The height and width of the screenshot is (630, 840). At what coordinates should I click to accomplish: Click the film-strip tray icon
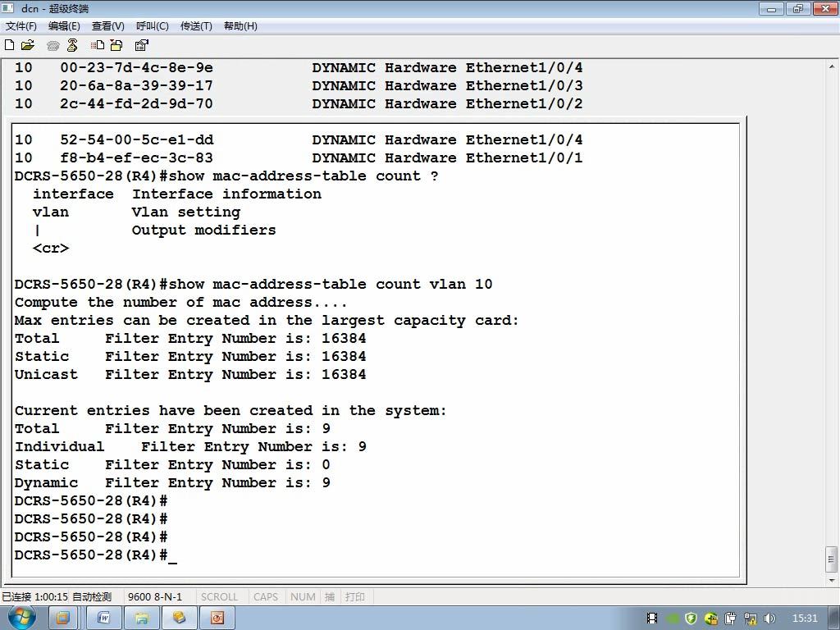pyautogui.click(x=652, y=619)
